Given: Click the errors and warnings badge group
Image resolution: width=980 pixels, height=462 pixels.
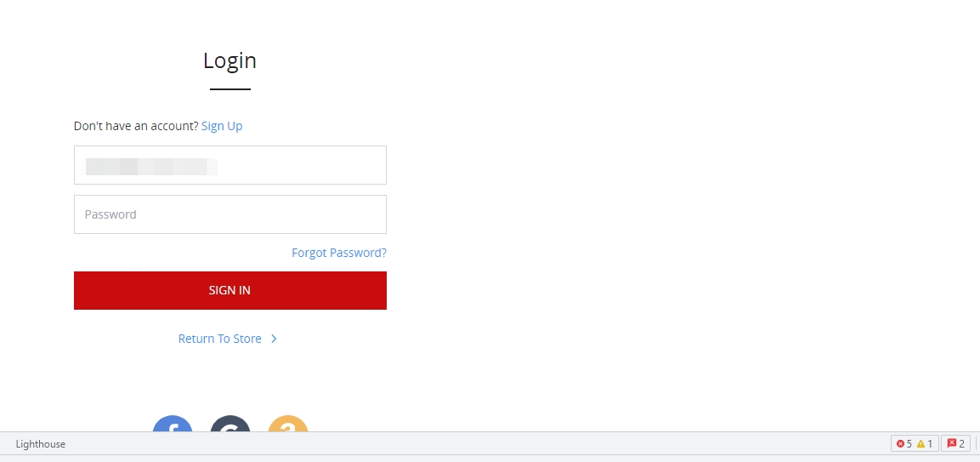Looking at the screenshot, I should click(915, 444).
